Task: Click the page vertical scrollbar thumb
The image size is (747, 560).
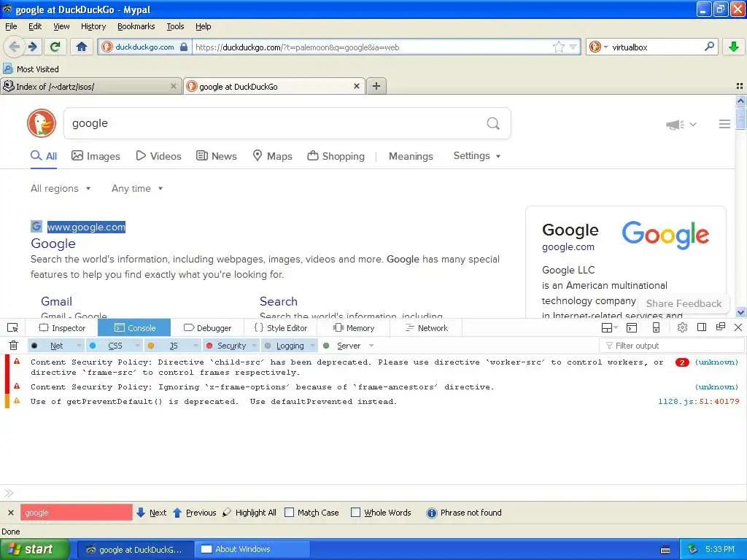Action: click(740, 118)
